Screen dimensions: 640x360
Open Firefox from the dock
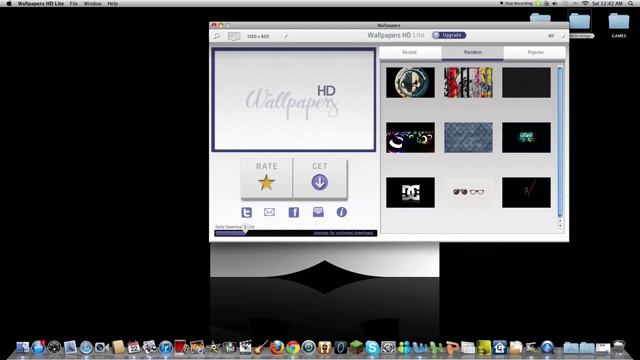coord(277,347)
